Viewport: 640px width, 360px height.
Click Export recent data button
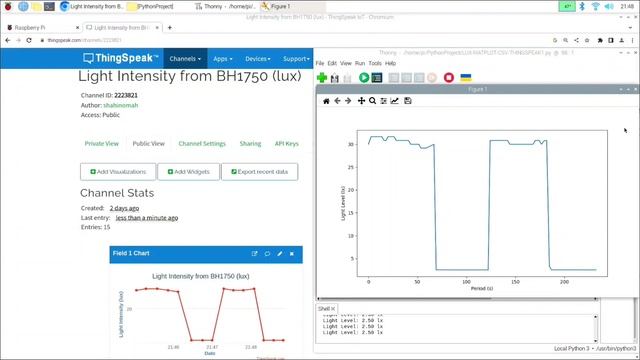[x=260, y=172]
